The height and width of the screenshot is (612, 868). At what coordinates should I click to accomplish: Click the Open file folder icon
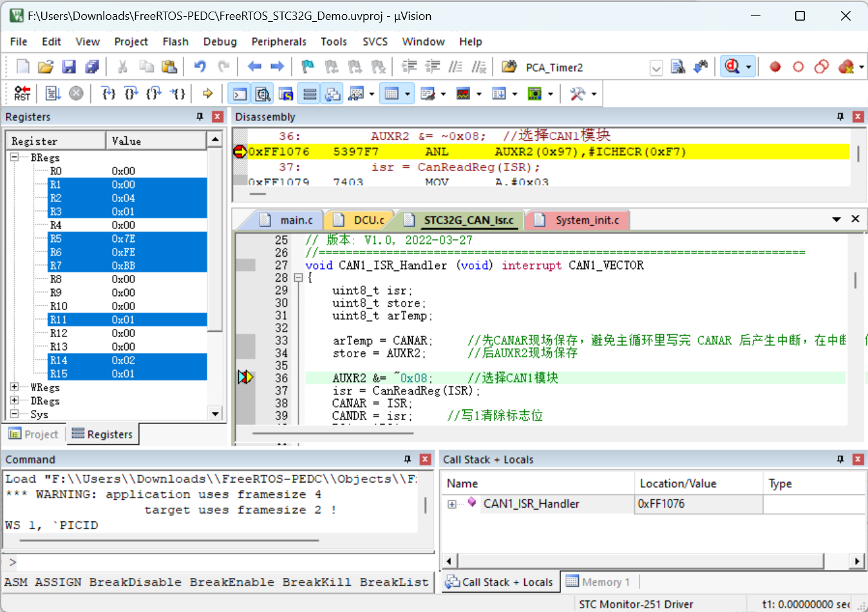[x=46, y=67]
